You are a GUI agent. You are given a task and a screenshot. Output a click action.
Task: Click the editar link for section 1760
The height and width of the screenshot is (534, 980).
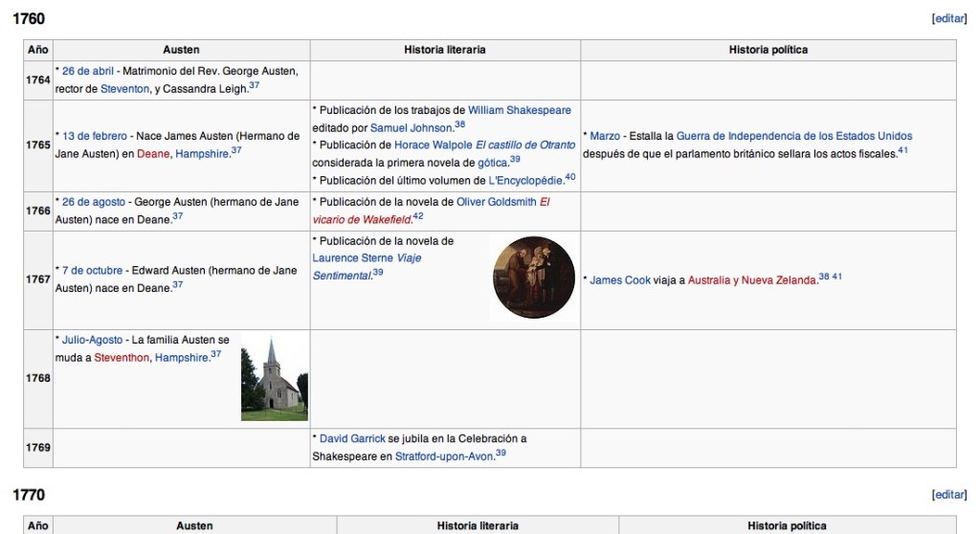tap(948, 18)
